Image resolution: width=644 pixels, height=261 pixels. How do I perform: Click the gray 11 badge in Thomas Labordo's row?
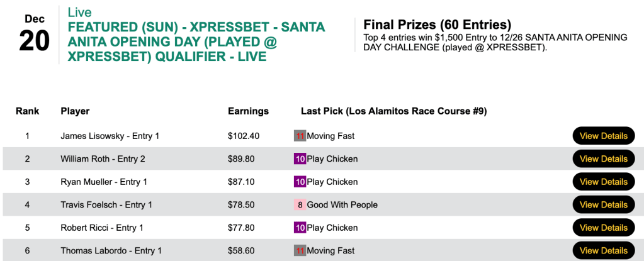300,250
